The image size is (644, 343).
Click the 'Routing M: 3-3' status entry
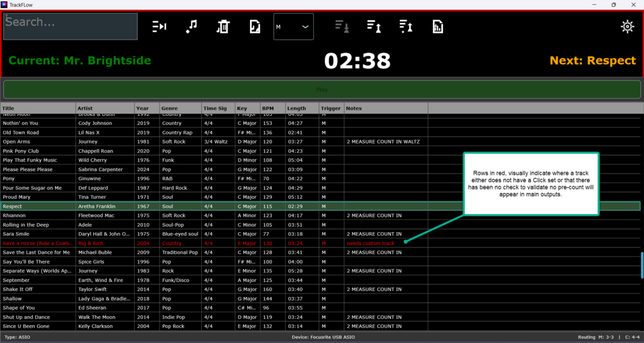pyautogui.click(x=595, y=337)
